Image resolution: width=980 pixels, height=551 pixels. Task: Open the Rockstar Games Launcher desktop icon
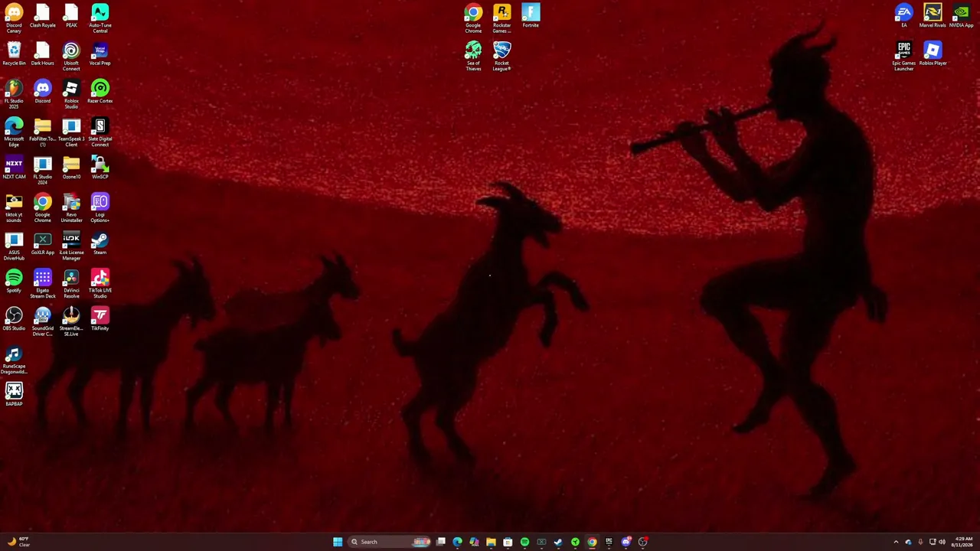pyautogui.click(x=502, y=18)
